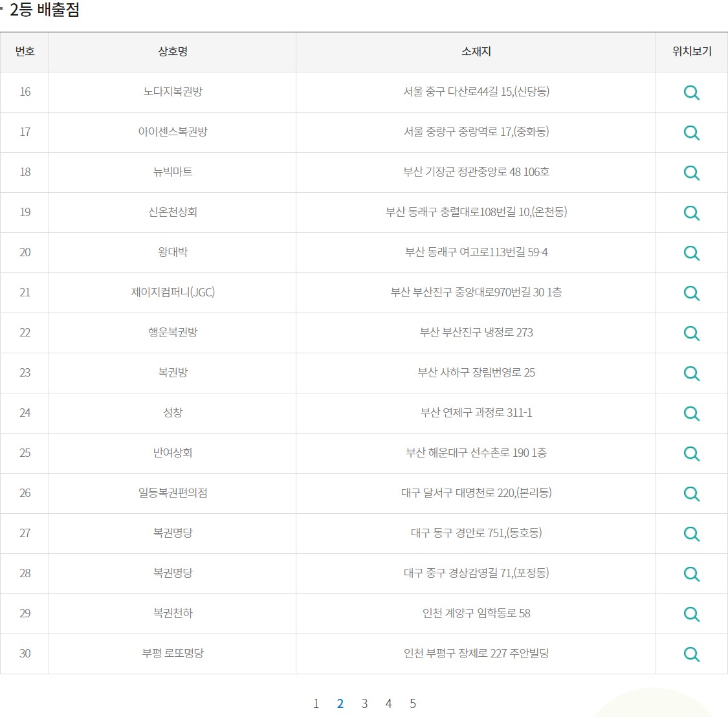Select address 부산 해운대구 선수촌로 190 1층

click(x=476, y=453)
